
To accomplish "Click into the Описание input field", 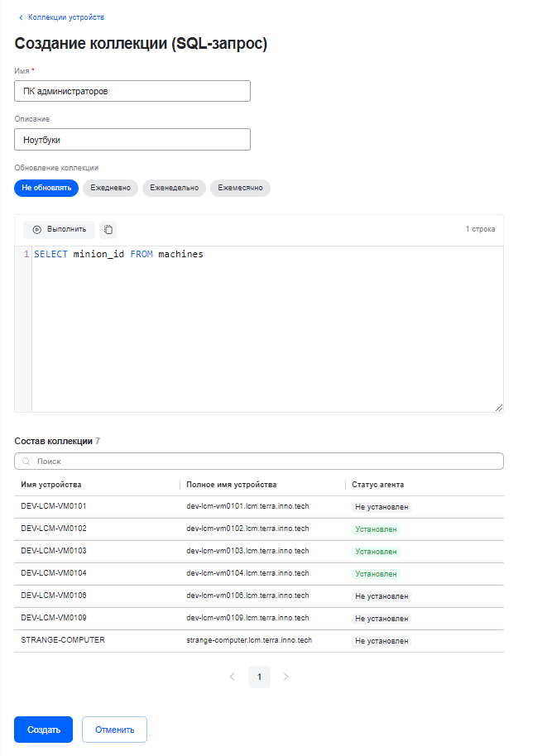I will coord(132,140).
